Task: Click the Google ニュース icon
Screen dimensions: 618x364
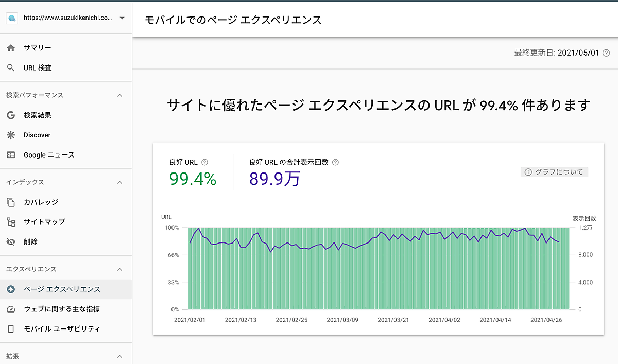Action: coord(11,155)
